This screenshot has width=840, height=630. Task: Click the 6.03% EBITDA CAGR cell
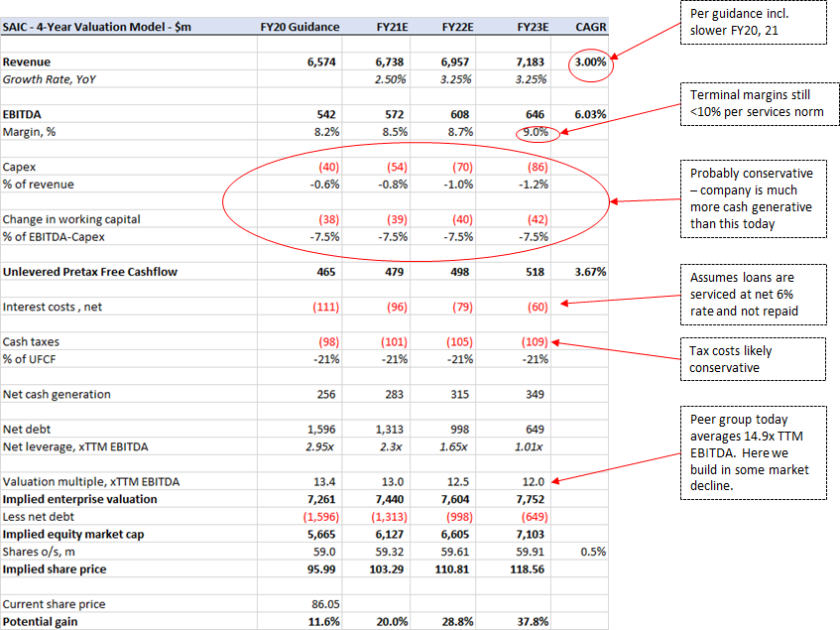[x=590, y=115]
